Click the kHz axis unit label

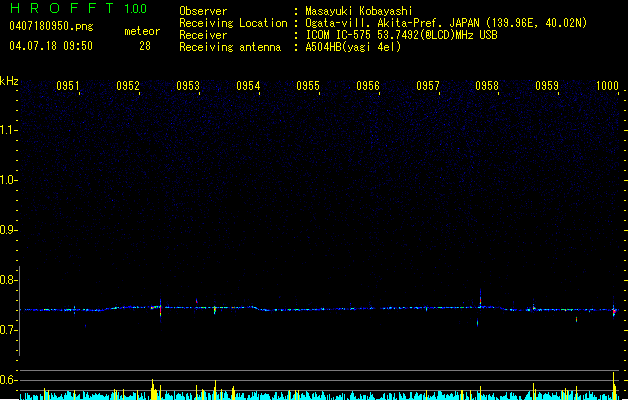(9, 81)
